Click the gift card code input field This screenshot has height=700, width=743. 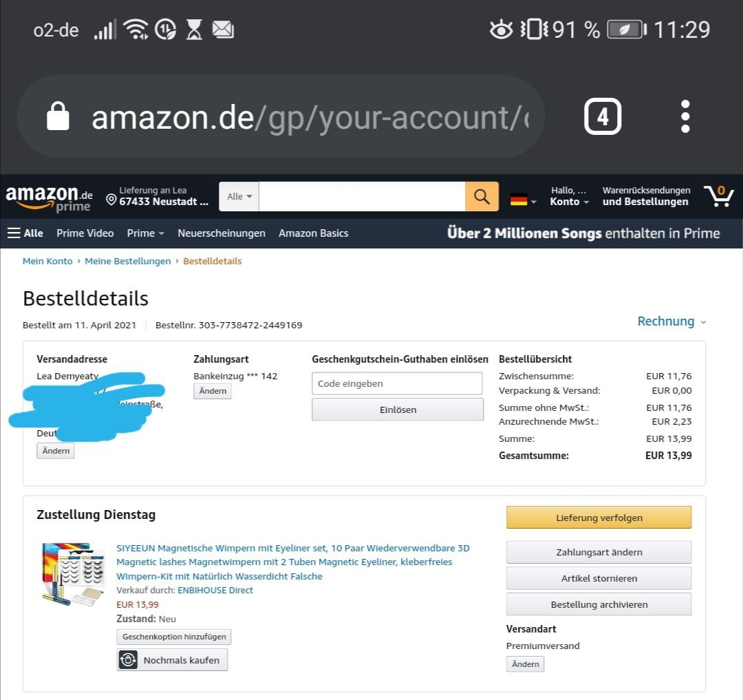pos(397,383)
